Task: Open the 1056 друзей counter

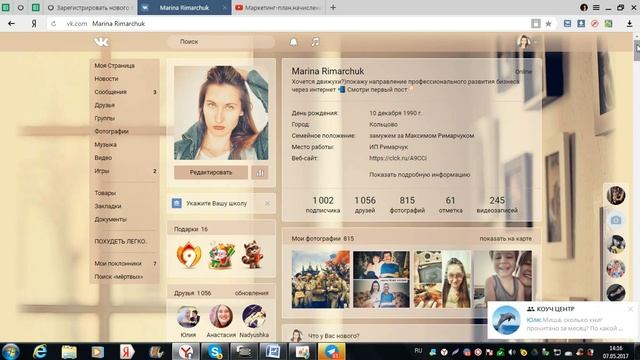Action: (365, 205)
